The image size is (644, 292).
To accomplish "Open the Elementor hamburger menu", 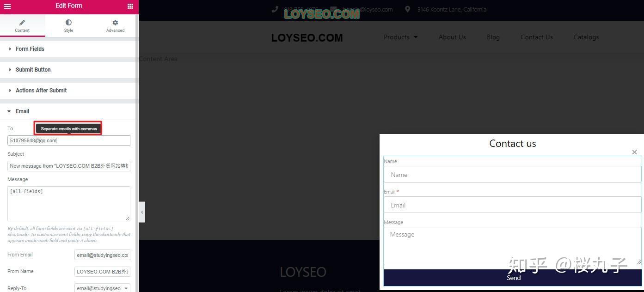I will pos(7,6).
